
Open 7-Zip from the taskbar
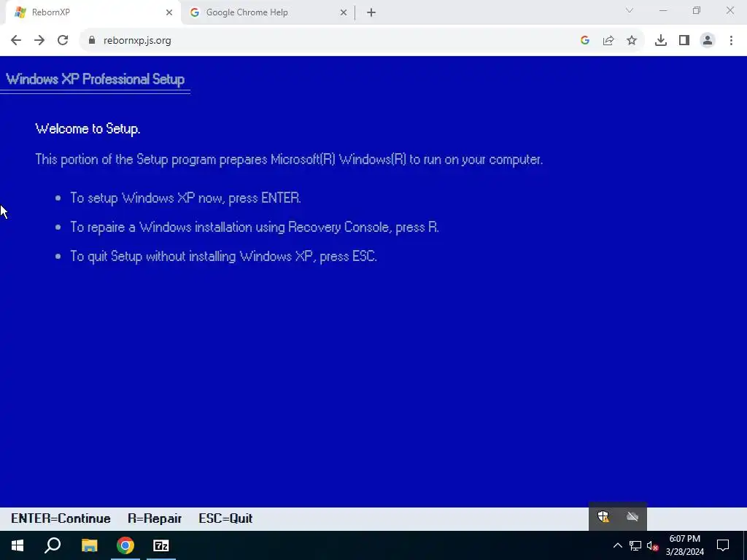161,545
